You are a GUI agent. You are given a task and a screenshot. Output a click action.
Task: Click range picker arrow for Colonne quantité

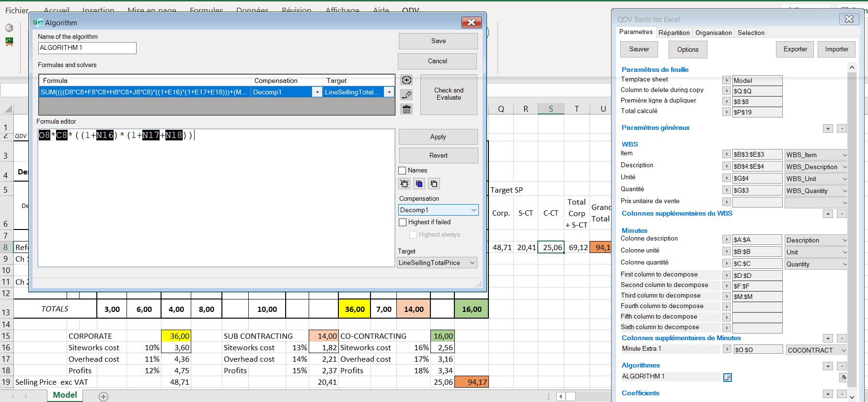(727, 263)
